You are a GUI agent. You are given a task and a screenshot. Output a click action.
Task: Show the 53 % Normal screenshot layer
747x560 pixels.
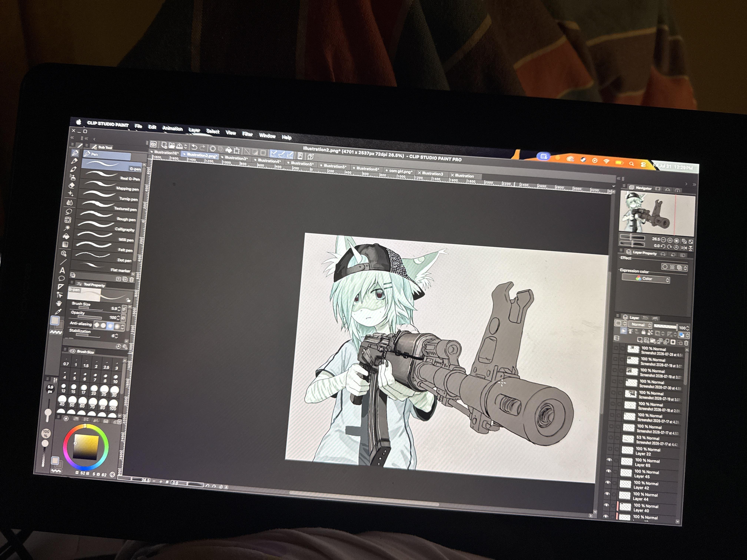[611, 438]
